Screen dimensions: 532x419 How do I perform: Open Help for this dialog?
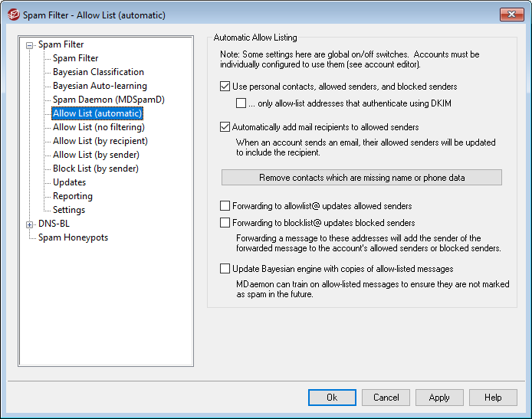pyautogui.click(x=493, y=398)
